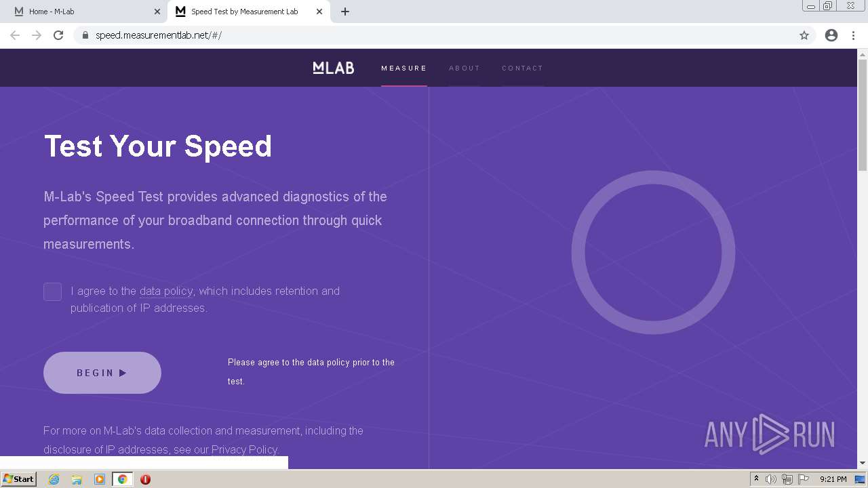This screenshot has height=488, width=868.
Task: Tick the data policy agreement checkbox
Action: tap(53, 291)
